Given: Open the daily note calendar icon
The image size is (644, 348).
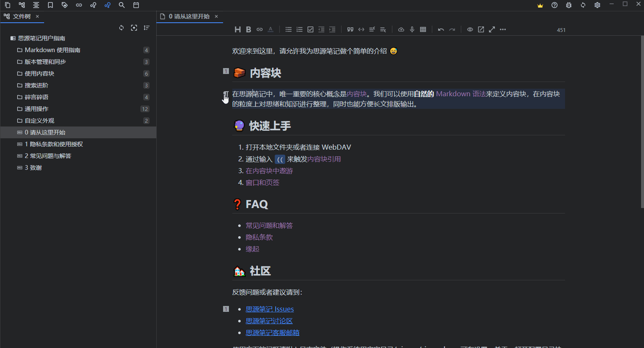Looking at the screenshot, I should 136,5.
